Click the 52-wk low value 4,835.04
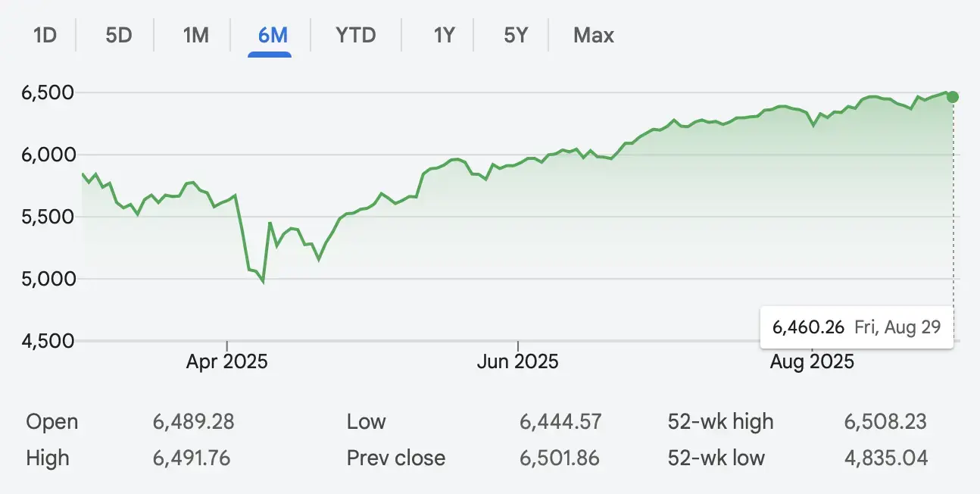The image size is (980, 494). pos(885,458)
